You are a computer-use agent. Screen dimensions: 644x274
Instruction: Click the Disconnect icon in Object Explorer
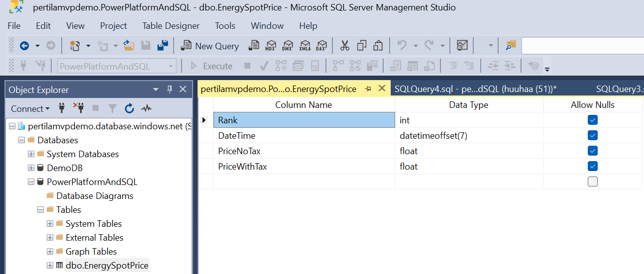click(79, 108)
